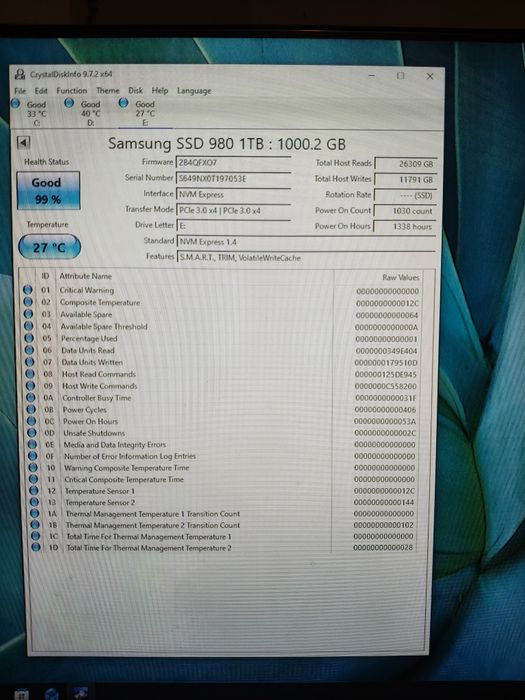Click the Features field S.M.A.R.T., TRIM
Viewport: 525px width, 700px height.
(306, 258)
